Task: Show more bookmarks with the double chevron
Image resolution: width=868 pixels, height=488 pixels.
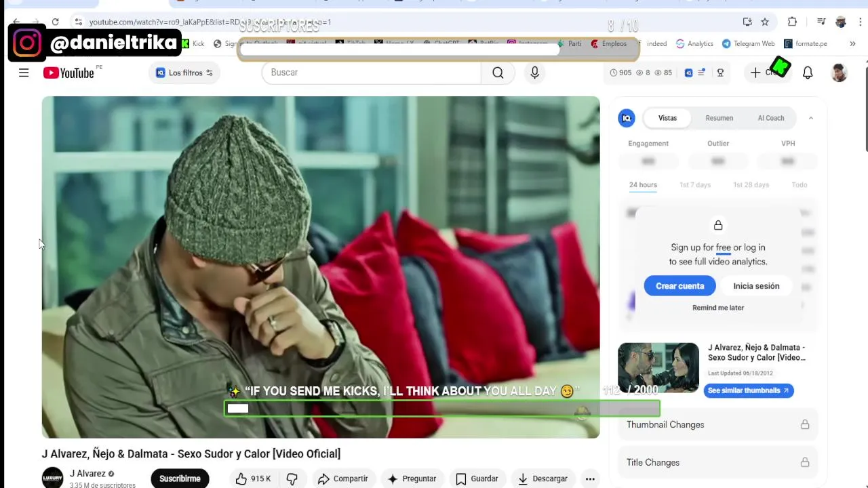Action: [x=852, y=43]
